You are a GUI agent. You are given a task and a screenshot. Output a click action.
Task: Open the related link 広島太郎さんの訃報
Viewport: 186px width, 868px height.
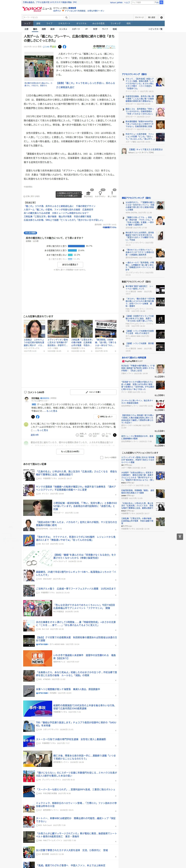63,220
